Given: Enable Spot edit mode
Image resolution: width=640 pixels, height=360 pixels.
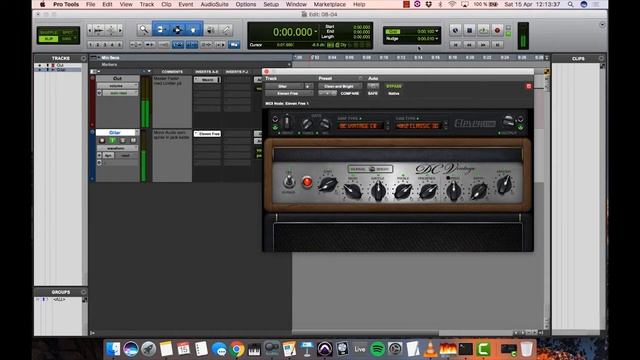Looking at the screenshot, I should click(68, 32).
